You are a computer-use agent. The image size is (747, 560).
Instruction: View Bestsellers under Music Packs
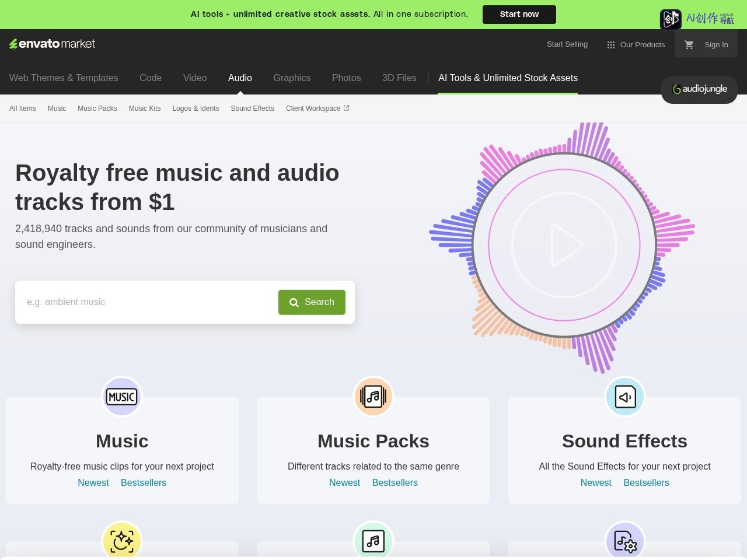(395, 483)
